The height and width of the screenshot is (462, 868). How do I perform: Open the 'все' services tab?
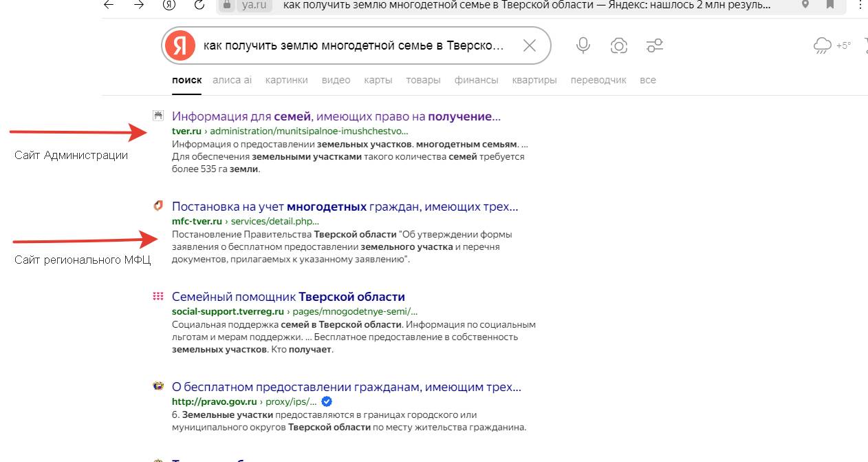[648, 80]
